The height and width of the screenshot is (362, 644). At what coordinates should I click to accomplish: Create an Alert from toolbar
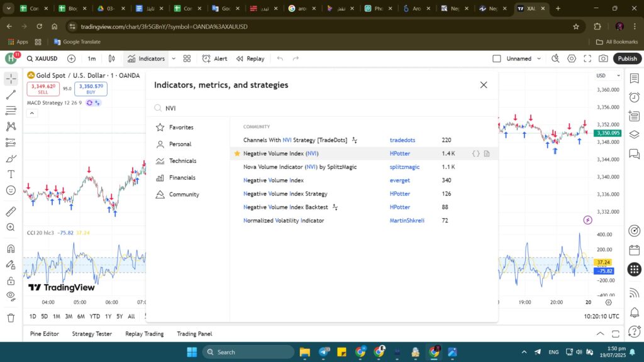[x=215, y=58]
